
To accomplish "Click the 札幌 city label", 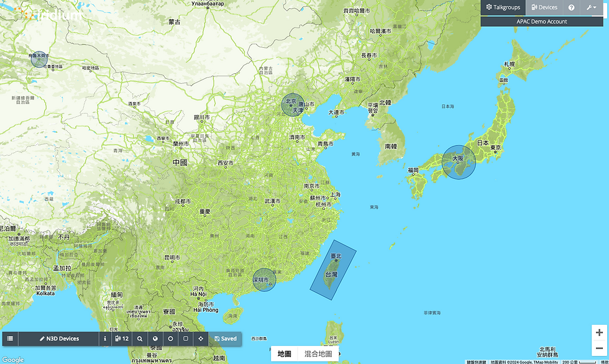I will point(510,64).
